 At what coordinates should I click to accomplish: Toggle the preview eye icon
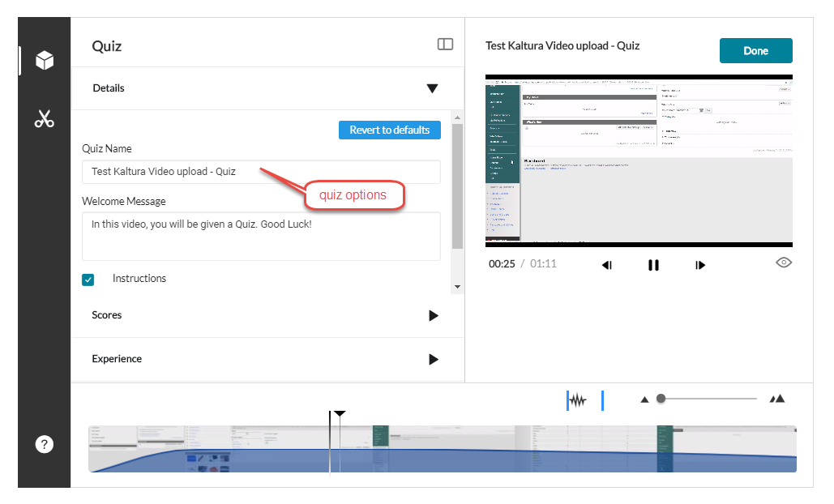pyautogui.click(x=783, y=263)
